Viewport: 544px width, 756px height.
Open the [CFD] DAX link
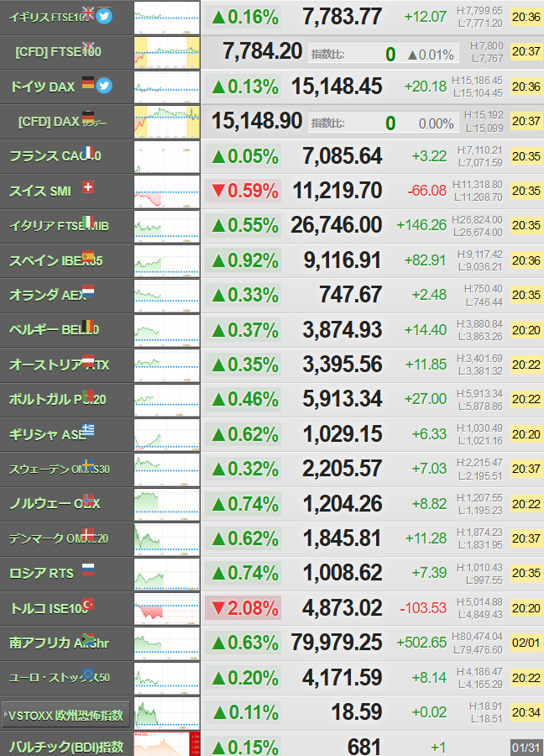pos(63,122)
